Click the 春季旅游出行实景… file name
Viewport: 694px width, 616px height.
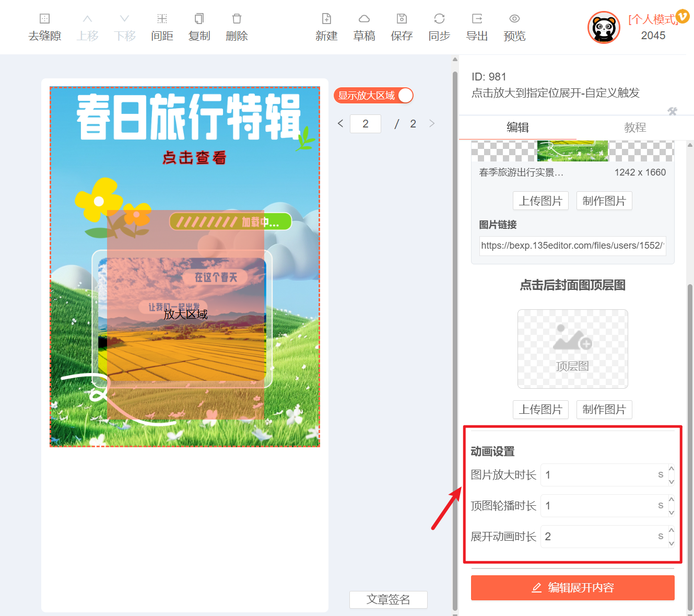tap(521, 172)
